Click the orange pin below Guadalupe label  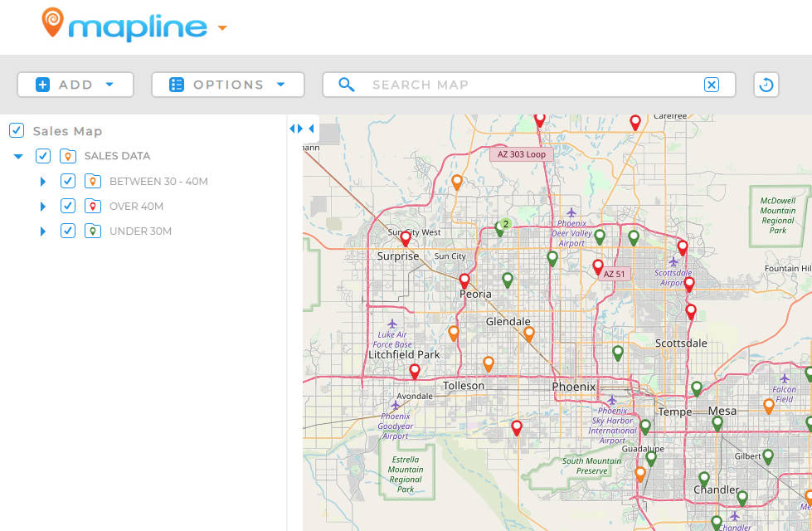[640, 474]
